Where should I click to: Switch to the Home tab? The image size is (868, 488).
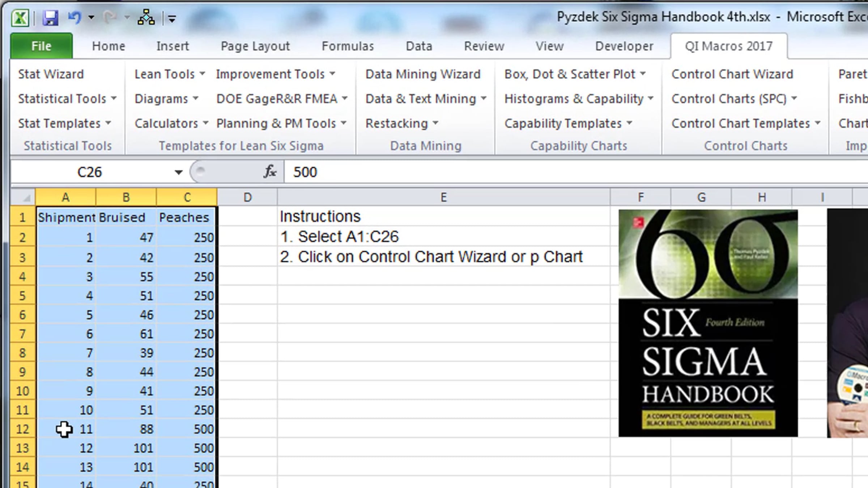[109, 46]
